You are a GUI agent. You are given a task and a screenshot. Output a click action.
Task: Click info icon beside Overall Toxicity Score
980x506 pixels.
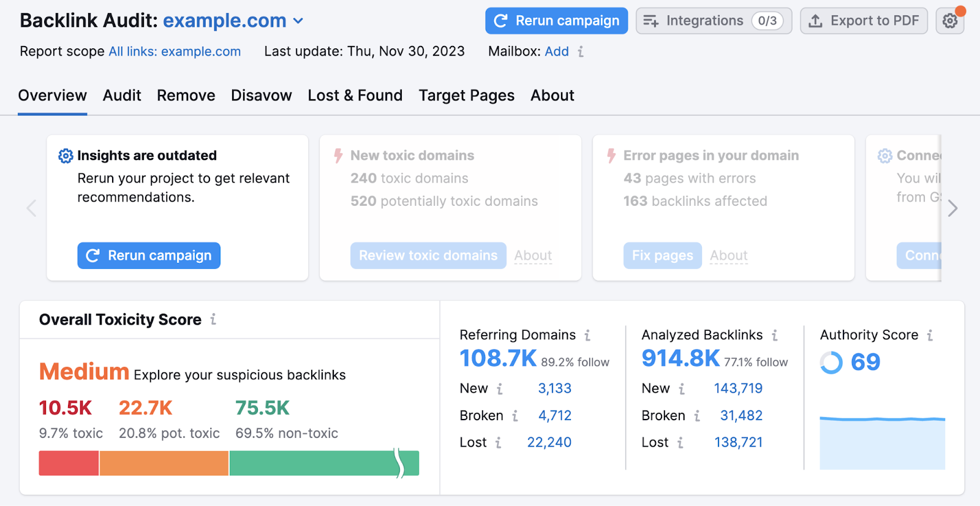tap(213, 319)
